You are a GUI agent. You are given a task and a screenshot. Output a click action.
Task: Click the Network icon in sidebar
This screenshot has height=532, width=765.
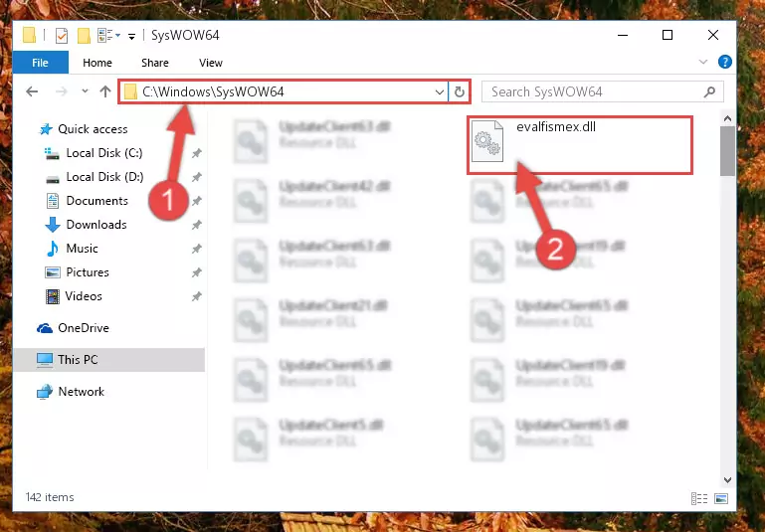(45, 392)
